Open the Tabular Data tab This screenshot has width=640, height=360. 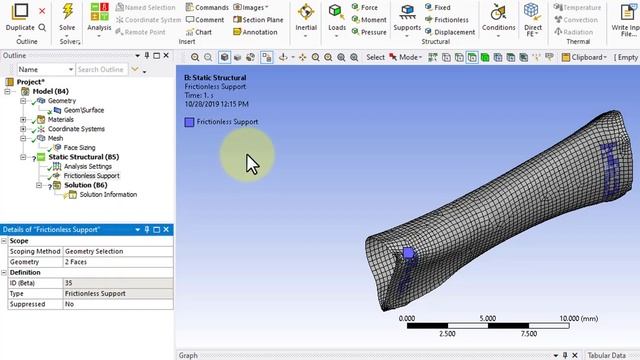point(606,356)
